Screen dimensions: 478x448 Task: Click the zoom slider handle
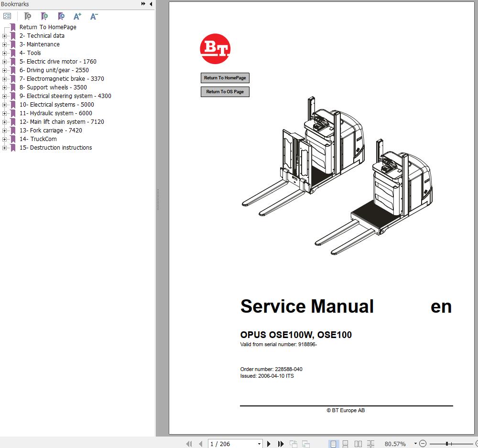pos(447,444)
